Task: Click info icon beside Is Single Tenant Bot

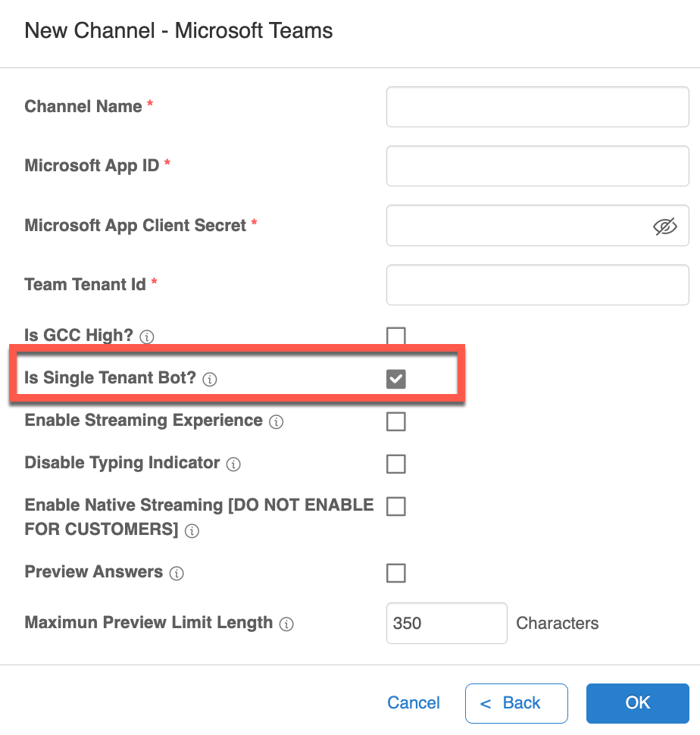Action: click(x=211, y=380)
